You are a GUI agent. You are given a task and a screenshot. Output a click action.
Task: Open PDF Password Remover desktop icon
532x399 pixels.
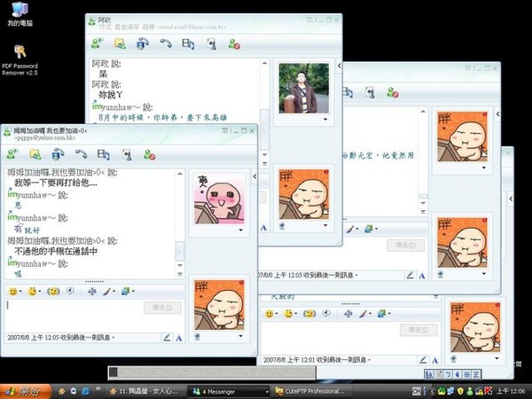[20, 60]
